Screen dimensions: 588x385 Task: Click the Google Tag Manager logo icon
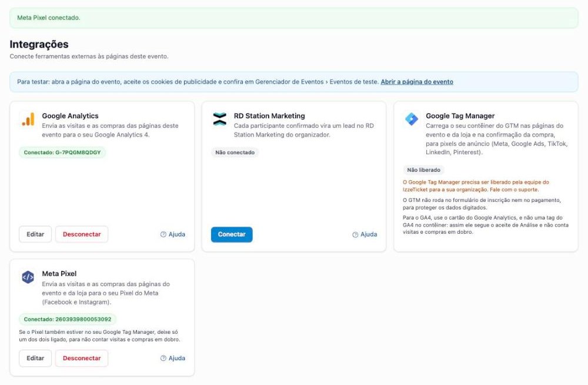tap(412, 119)
